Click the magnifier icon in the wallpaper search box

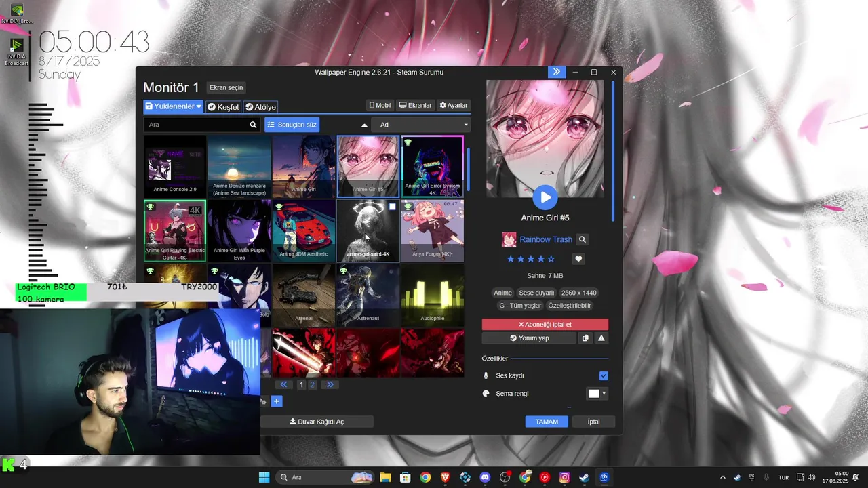pos(254,125)
